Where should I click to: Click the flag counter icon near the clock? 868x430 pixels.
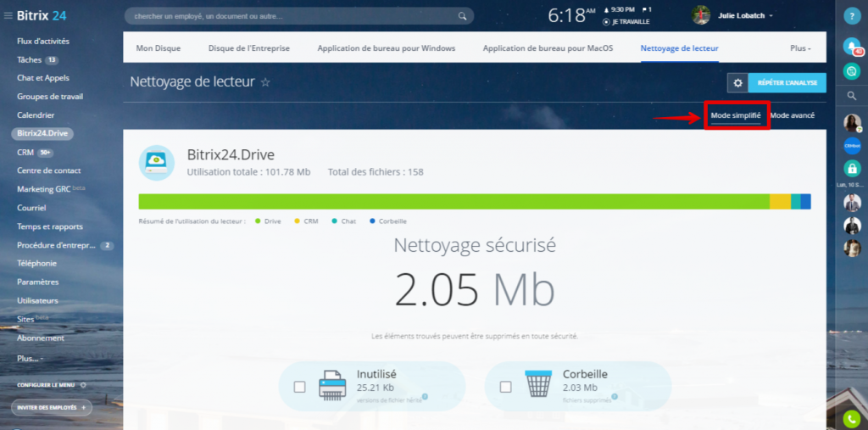pos(647,9)
